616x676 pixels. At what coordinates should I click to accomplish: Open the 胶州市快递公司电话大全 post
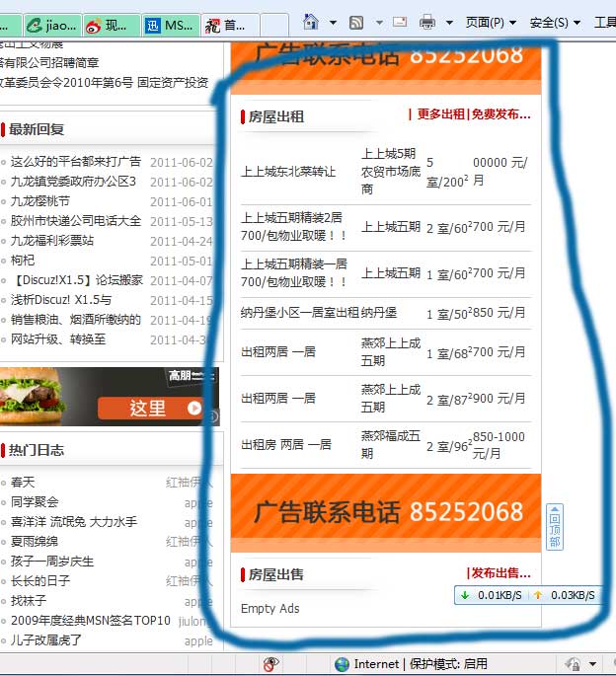(x=76, y=221)
